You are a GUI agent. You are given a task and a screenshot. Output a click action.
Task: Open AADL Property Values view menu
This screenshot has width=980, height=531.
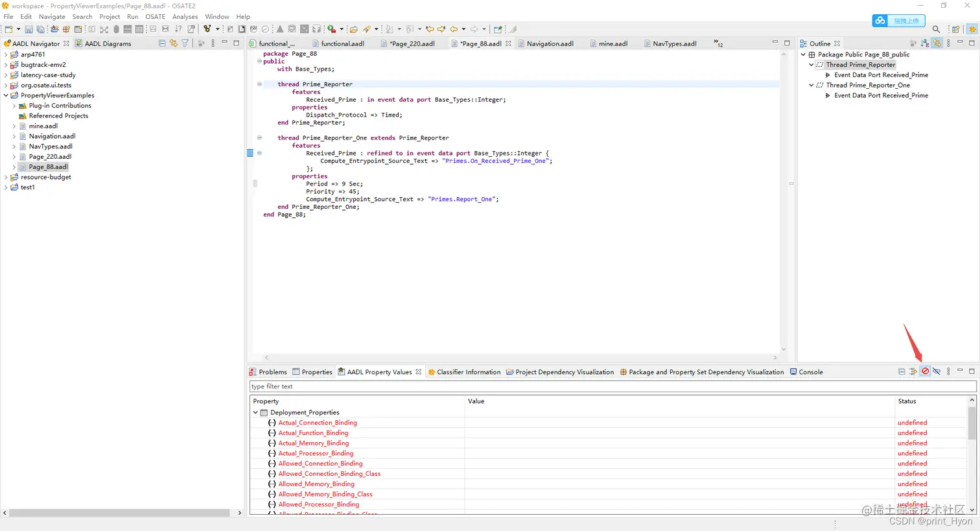(949, 372)
